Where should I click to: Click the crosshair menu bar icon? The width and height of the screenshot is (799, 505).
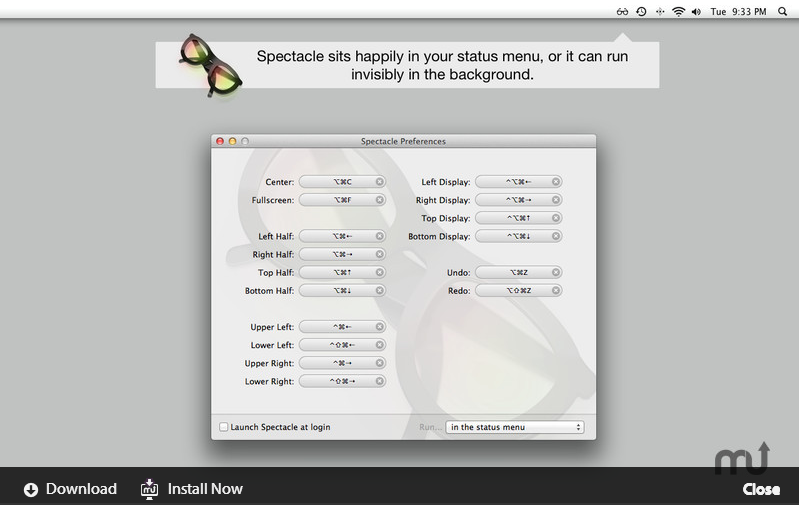pyautogui.click(x=660, y=12)
